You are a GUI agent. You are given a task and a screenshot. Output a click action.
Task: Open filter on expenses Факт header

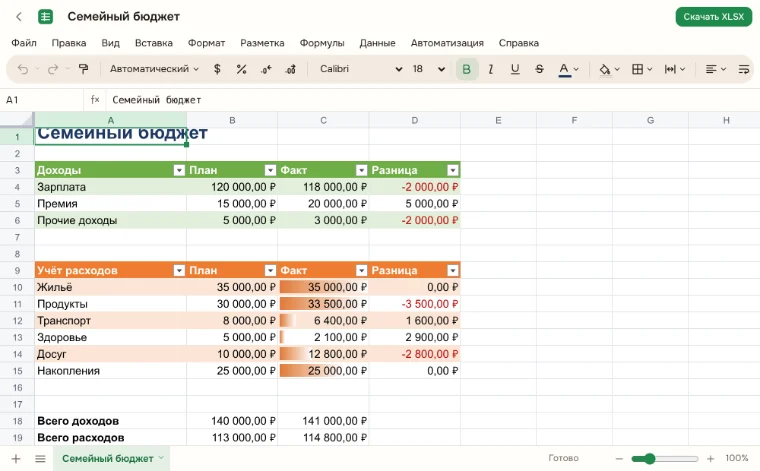coord(361,270)
